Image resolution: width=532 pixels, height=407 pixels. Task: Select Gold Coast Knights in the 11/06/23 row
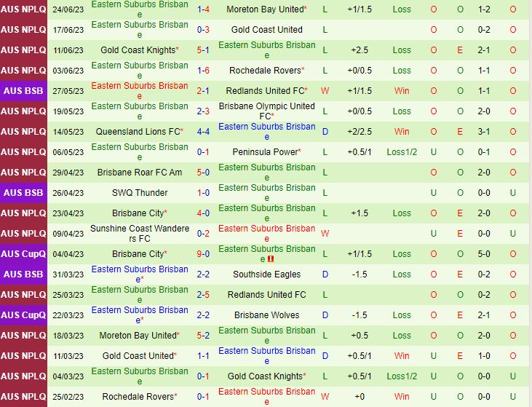pos(138,50)
